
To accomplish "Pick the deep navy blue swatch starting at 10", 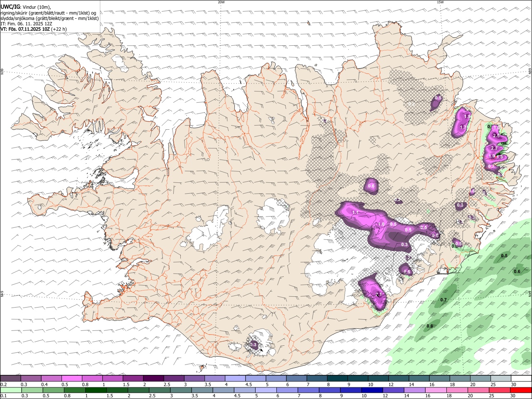I will tap(371, 390).
